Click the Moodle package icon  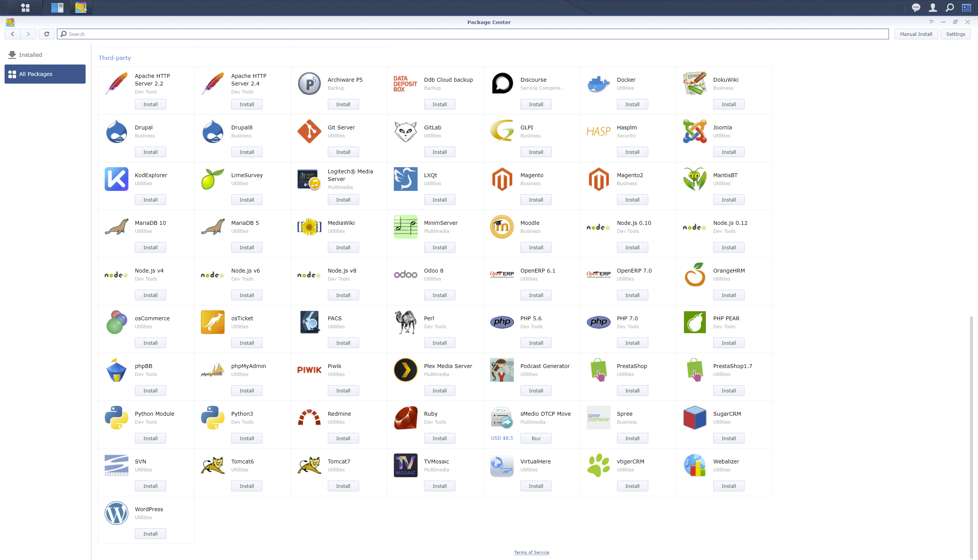[502, 226]
